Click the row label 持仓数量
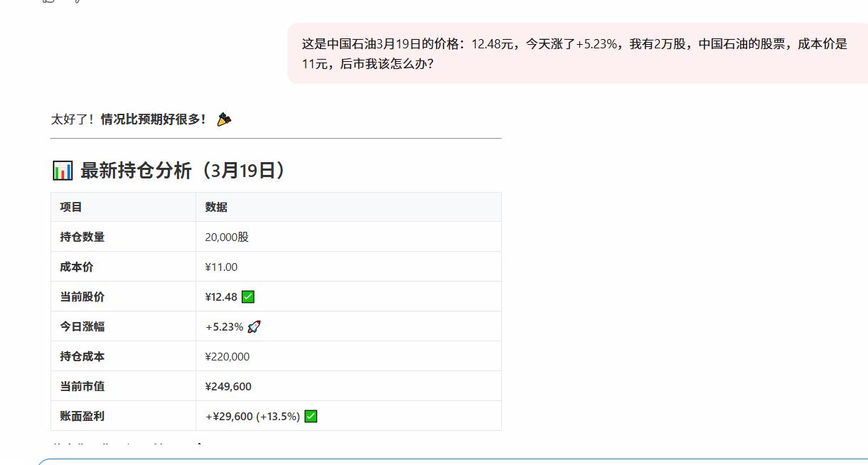 (82, 237)
